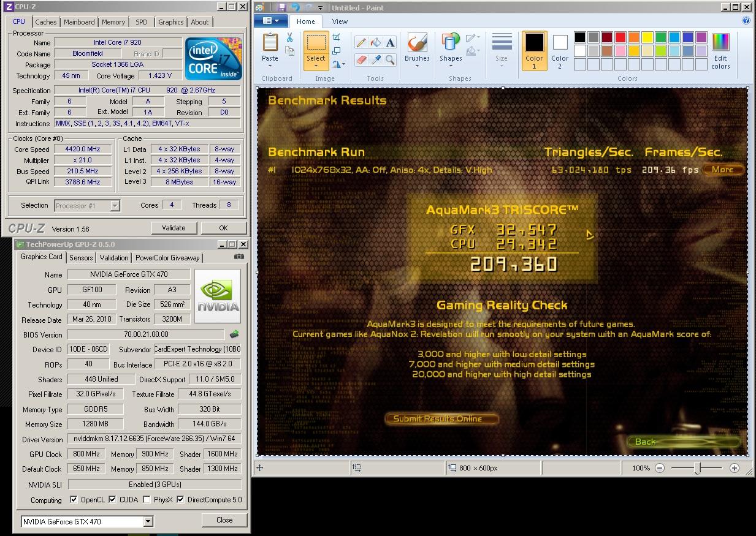Click the Redo arrow in Paint title bar

(x=308, y=7)
